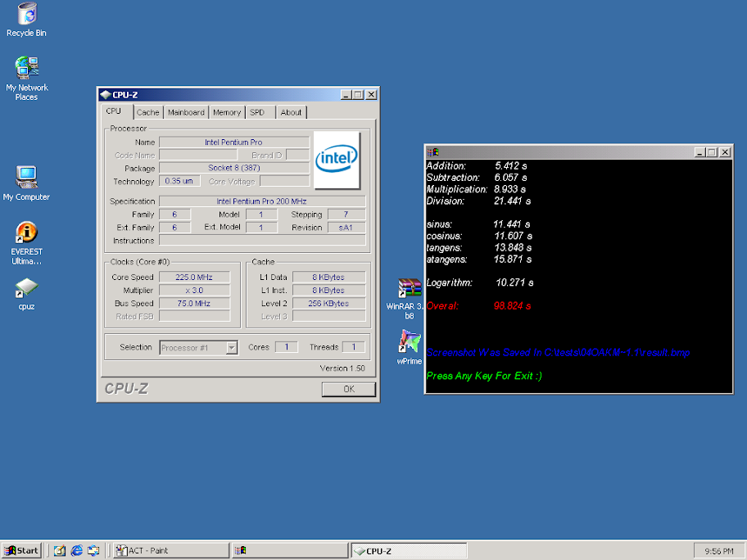Click the Version 1.50 text

pos(342,368)
